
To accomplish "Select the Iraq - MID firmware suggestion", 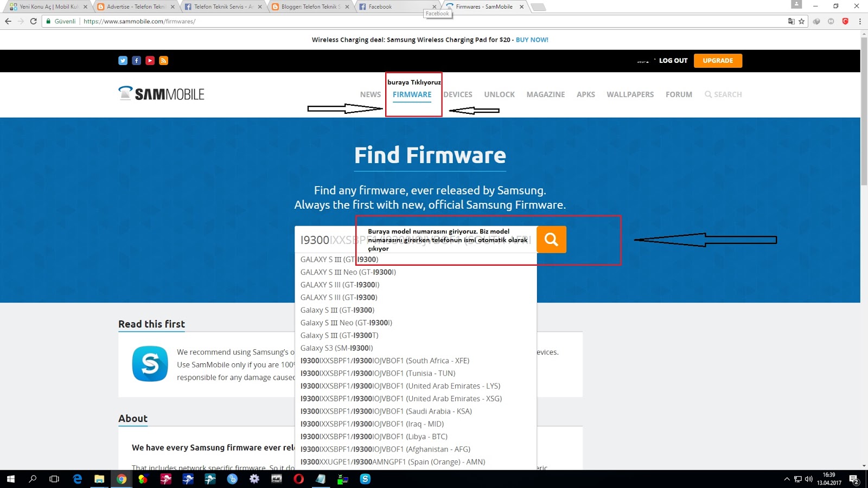I will coord(372,424).
